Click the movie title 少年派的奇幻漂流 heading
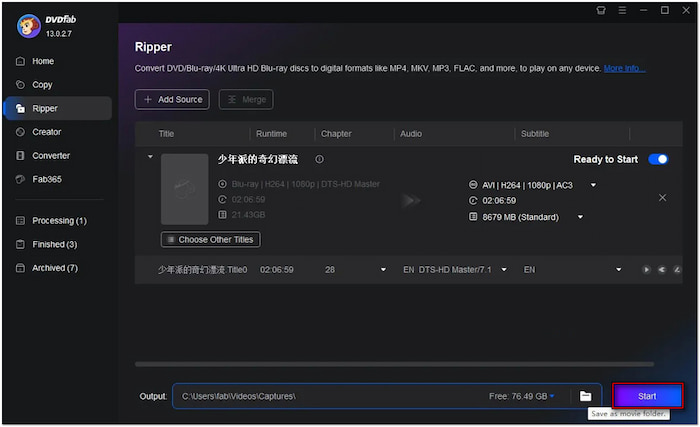Image resolution: width=700 pixels, height=427 pixels. click(x=258, y=159)
